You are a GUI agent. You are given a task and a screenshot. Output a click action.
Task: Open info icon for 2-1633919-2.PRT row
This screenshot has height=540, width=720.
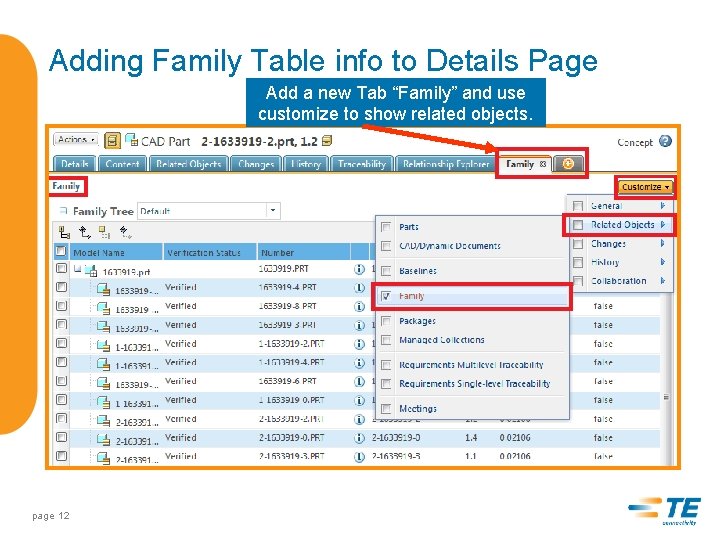pos(359,419)
